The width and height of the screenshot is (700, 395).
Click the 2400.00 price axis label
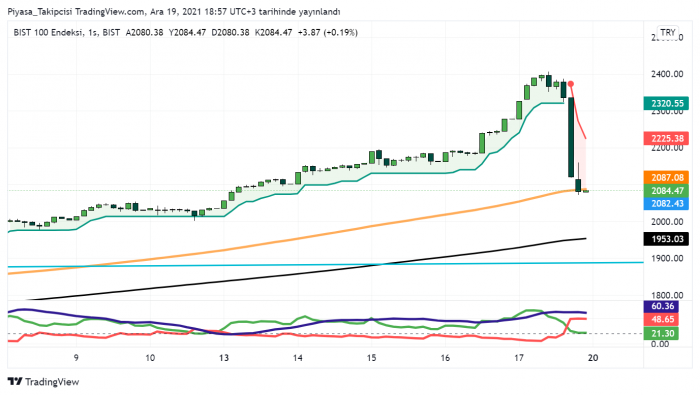coord(667,74)
